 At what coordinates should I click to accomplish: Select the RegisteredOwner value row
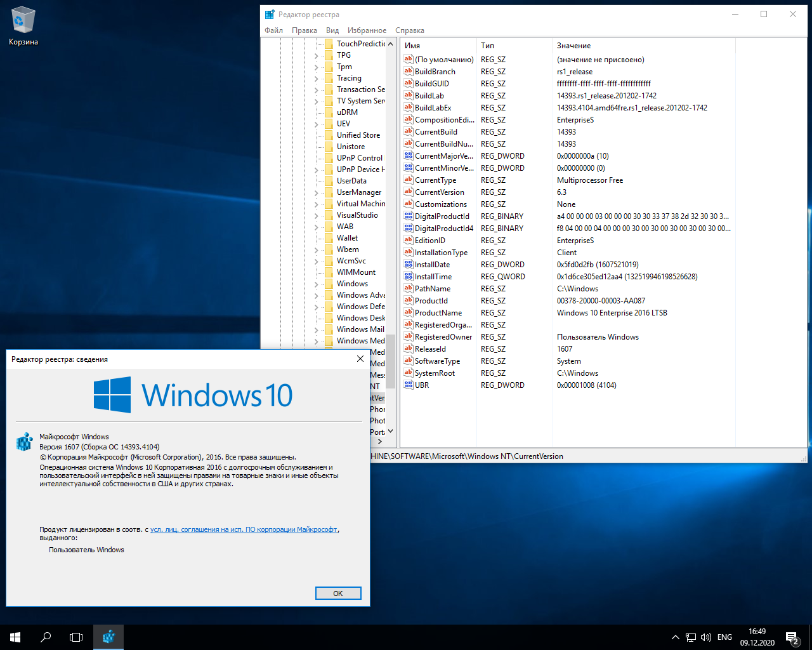568,337
